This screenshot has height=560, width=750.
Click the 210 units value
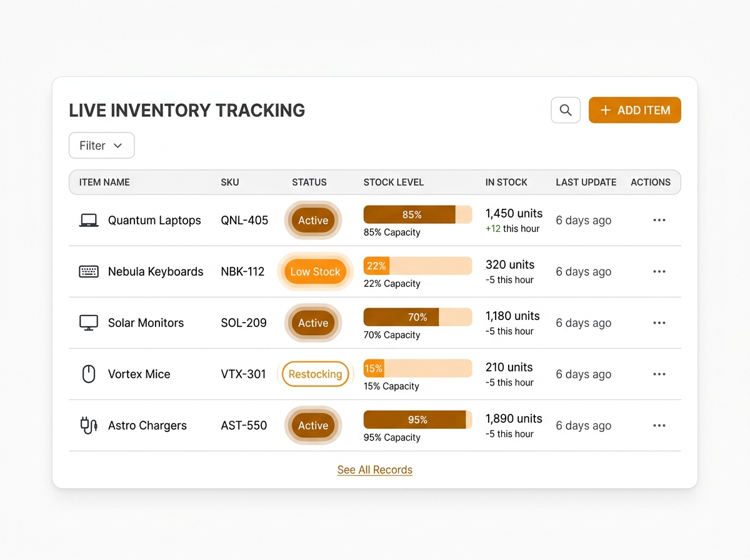pos(509,367)
